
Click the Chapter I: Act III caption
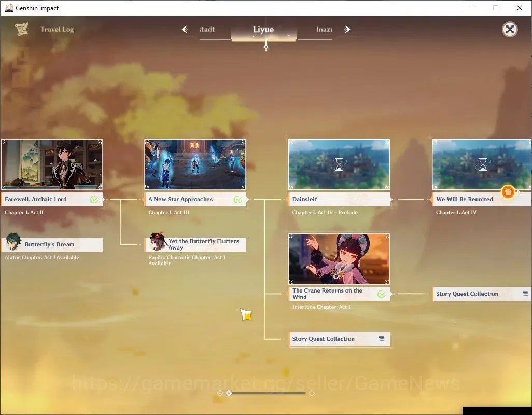click(169, 212)
